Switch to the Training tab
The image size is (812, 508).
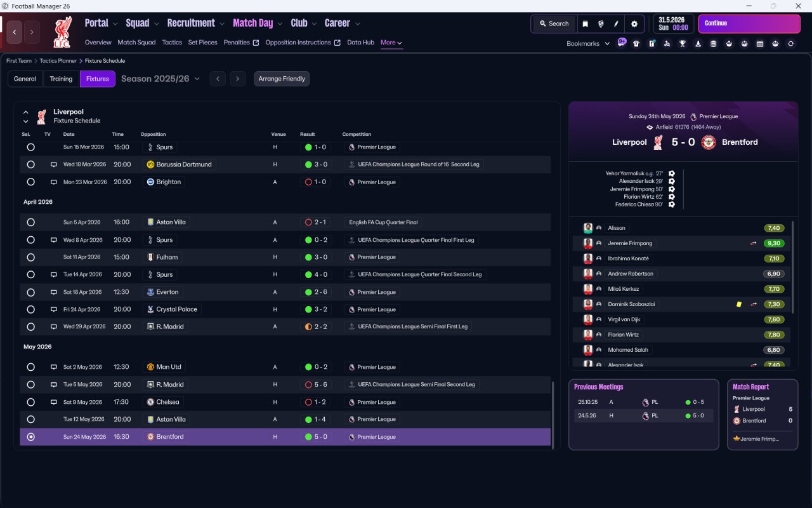(x=61, y=79)
